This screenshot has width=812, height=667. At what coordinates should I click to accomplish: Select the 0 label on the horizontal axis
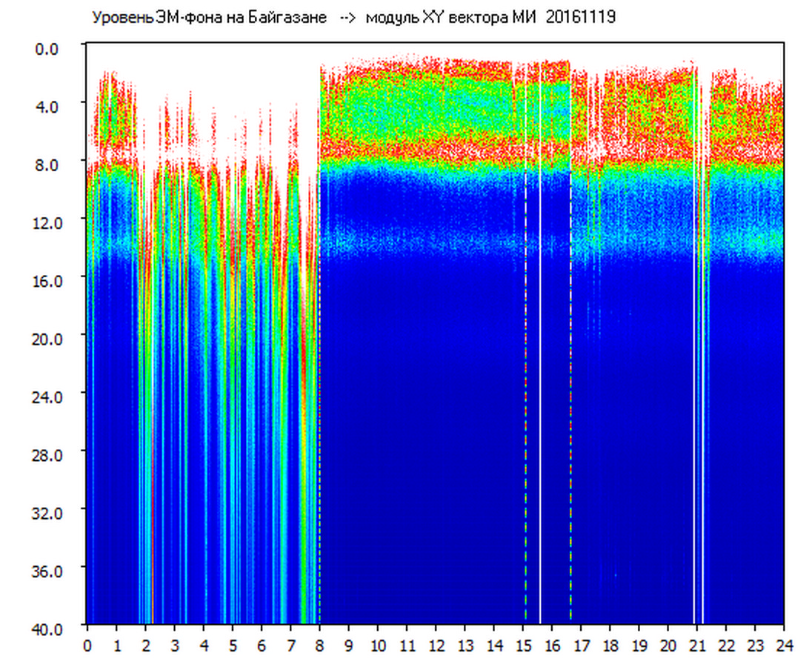coord(87,645)
